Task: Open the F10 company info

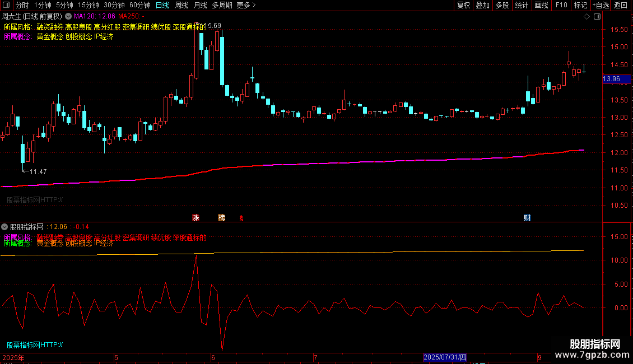Action: [561, 5]
